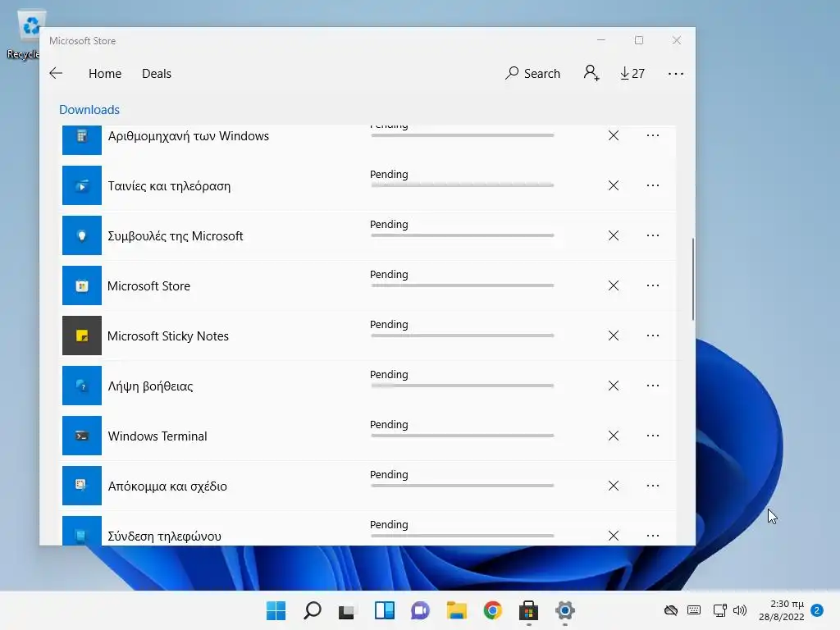Click the OneDrive cloud tray icon
This screenshot has width=840, height=630.
coord(671,610)
